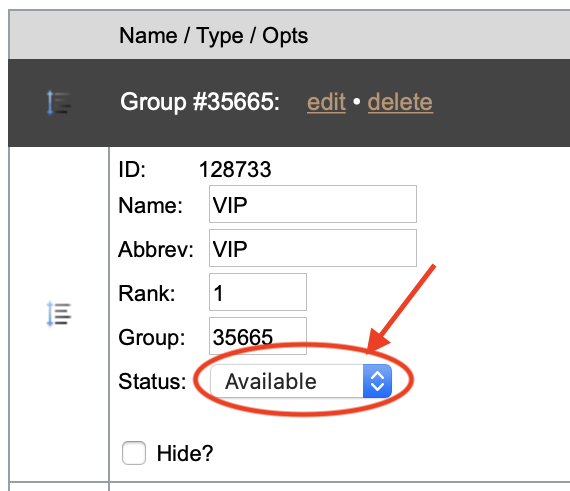The height and width of the screenshot is (491, 570).
Task: Click the Rank: field label
Action: (146, 293)
